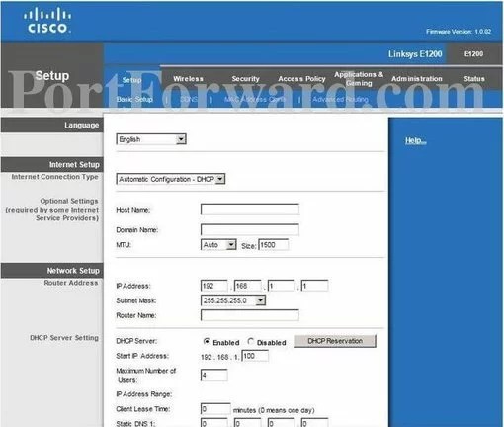The height and width of the screenshot is (427, 504).
Task: Select the Enabled DHCP Server radio button
Action: [x=207, y=341]
